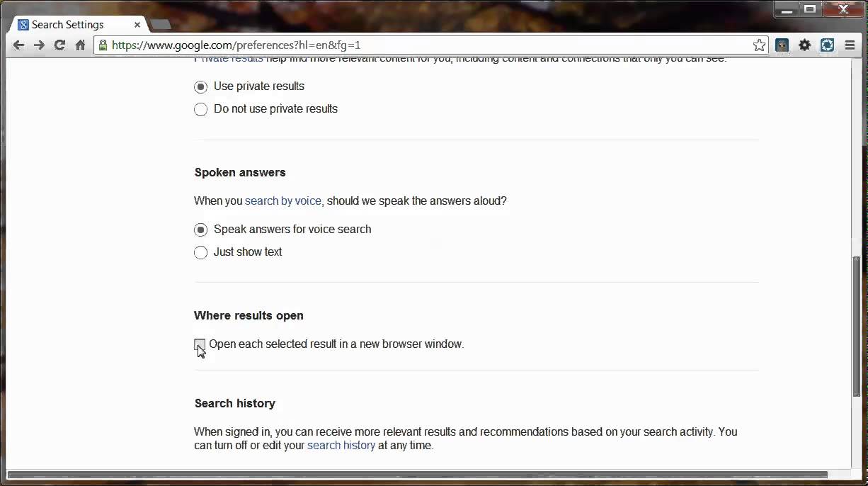The image size is (868, 486).
Task: Reload the Search Settings page
Action: point(59,45)
